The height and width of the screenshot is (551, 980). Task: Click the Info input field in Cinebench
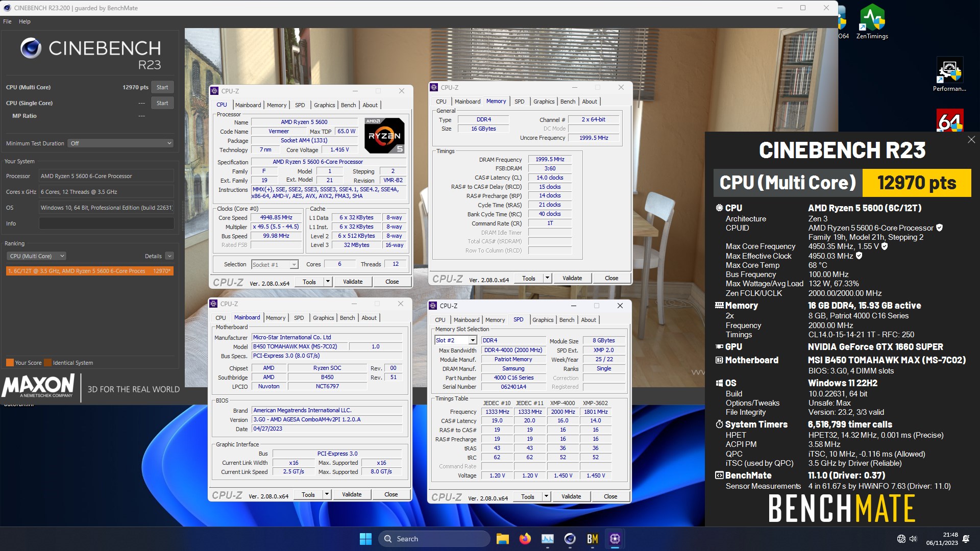(x=107, y=223)
